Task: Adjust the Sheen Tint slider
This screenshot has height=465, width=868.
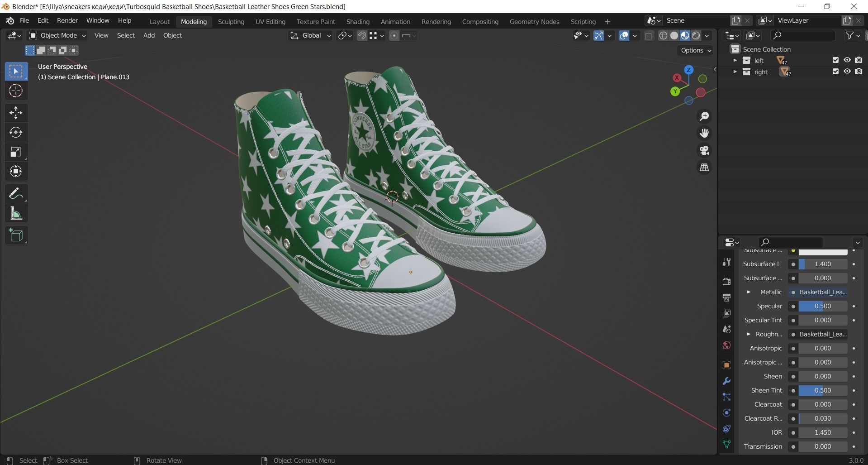Action: (823, 390)
